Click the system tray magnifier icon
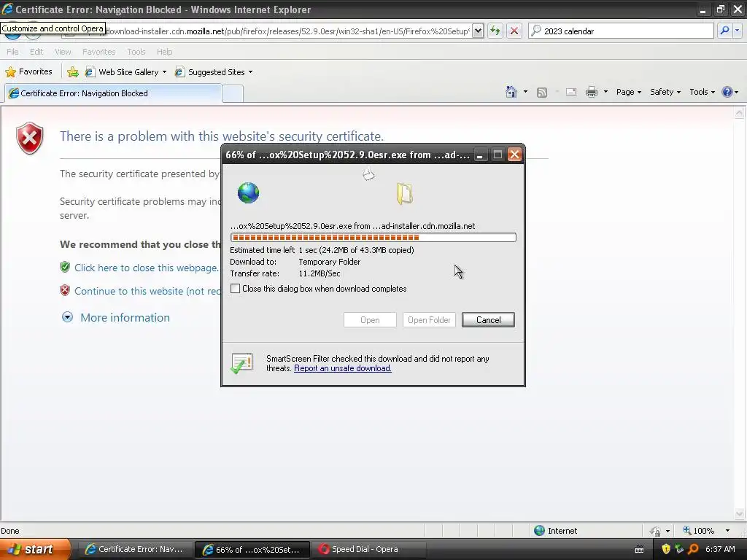This screenshot has height=560, width=747. tap(693, 549)
